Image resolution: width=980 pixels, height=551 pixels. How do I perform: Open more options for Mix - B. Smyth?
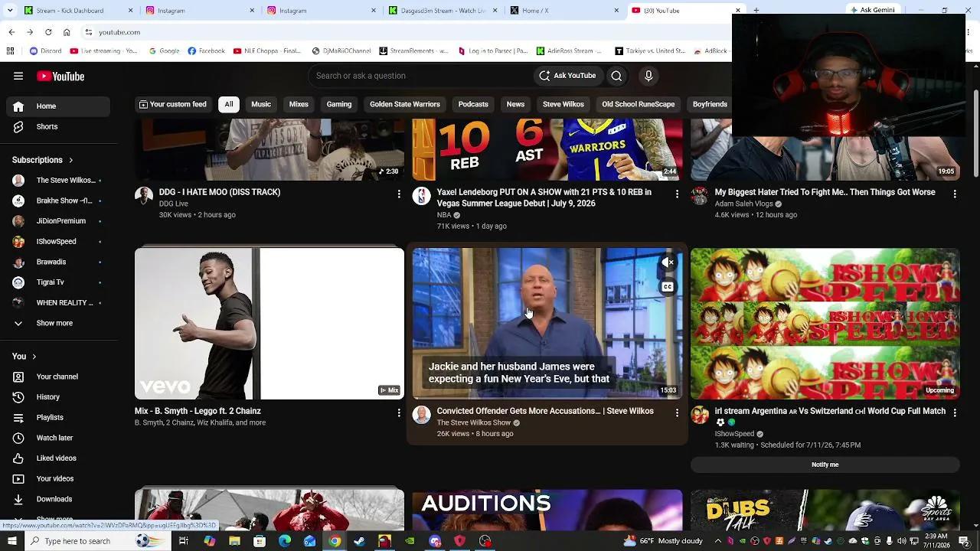click(399, 413)
